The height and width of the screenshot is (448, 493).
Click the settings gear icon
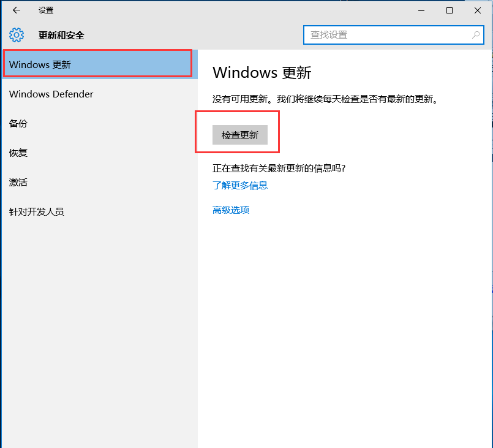click(17, 35)
